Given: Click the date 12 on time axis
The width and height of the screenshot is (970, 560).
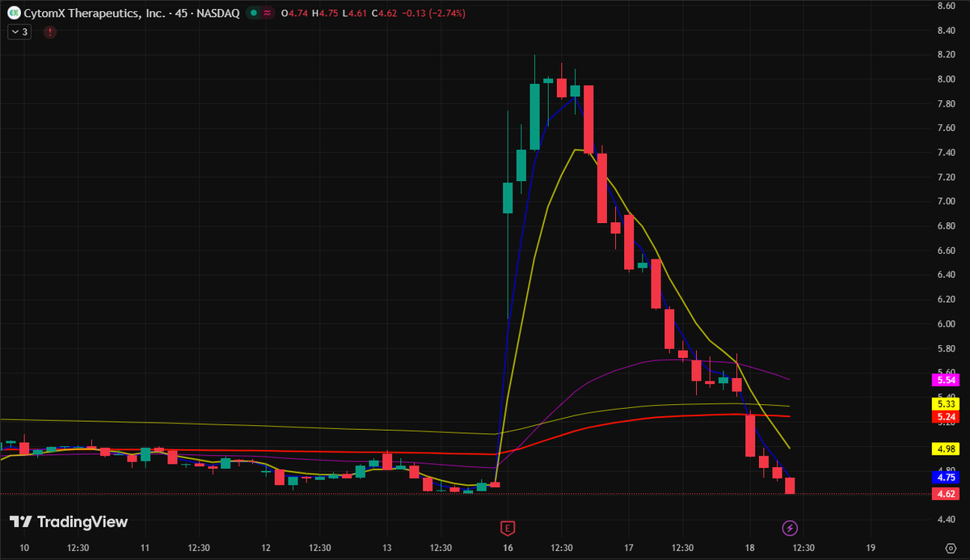Looking at the screenshot, I should point(266,547).
